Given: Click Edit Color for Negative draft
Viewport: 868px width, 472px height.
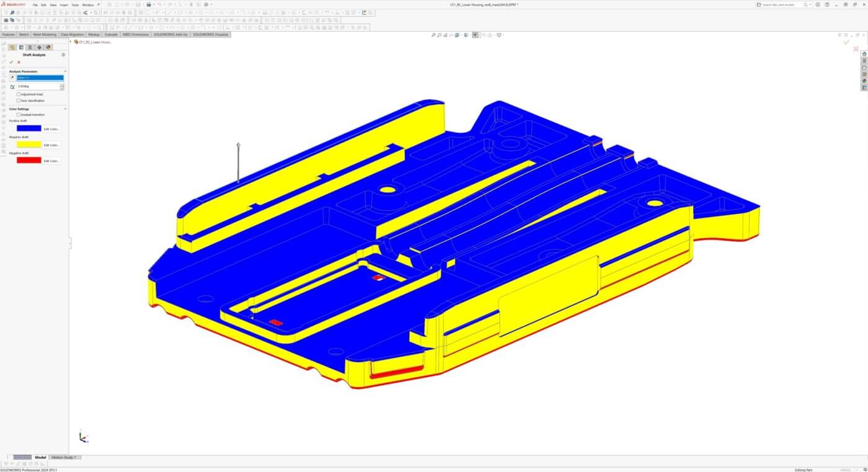Looking at the screenshot, I should point(52,161).
